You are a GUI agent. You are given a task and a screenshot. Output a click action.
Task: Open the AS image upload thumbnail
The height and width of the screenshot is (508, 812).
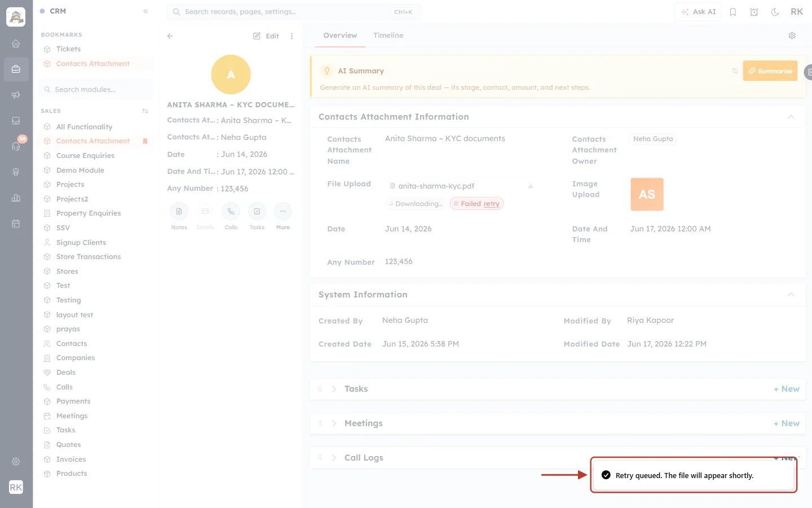pyautogui.click(x=647, y=194)
